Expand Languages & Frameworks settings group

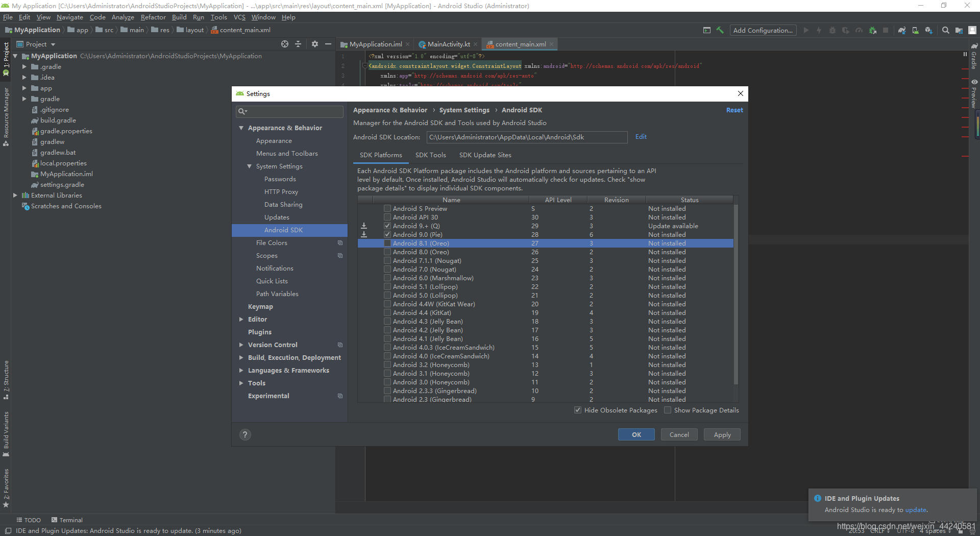[x=241, y=370]
